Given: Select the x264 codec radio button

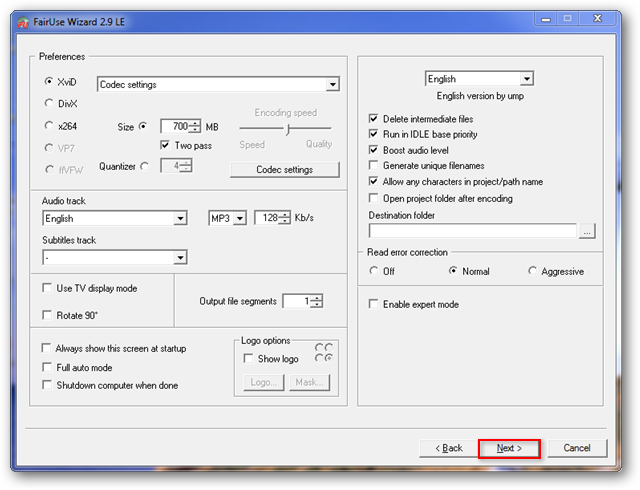Looking at the screenshot, I should coord(49,125).
